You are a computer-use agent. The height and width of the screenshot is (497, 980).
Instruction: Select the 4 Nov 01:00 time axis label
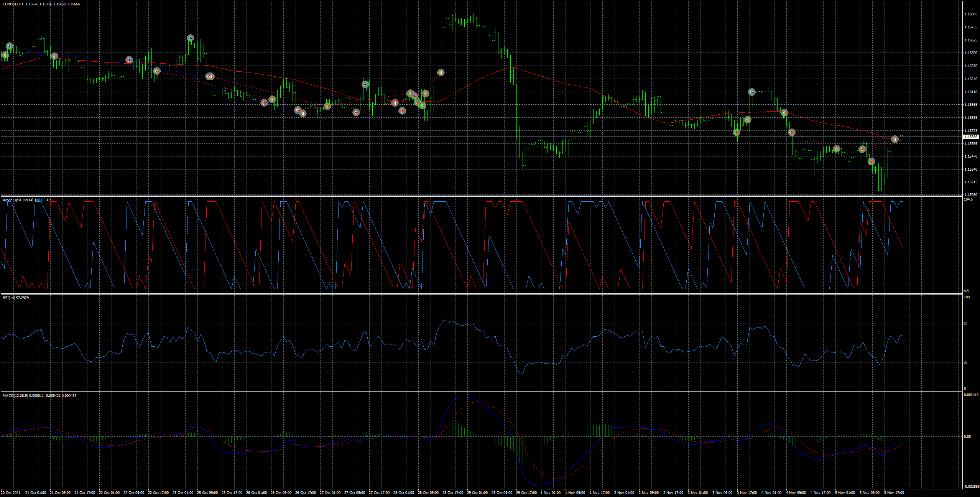click(x=771, y=492)
